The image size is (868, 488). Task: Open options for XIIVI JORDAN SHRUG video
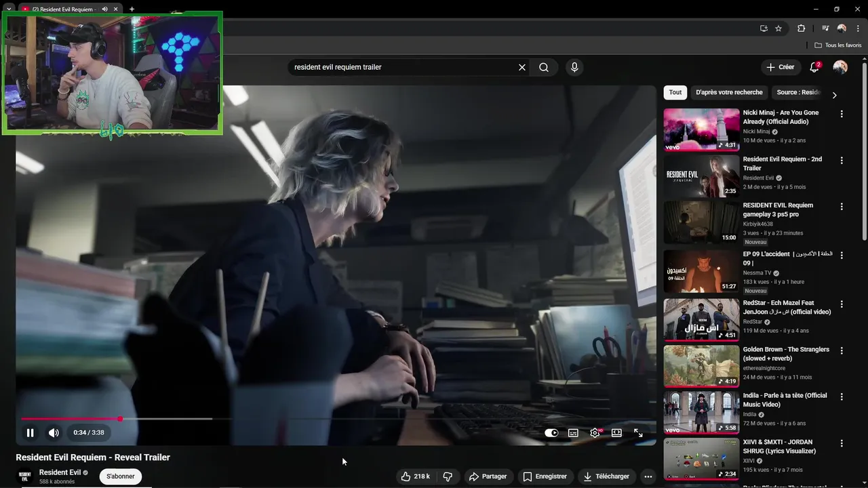842,443
